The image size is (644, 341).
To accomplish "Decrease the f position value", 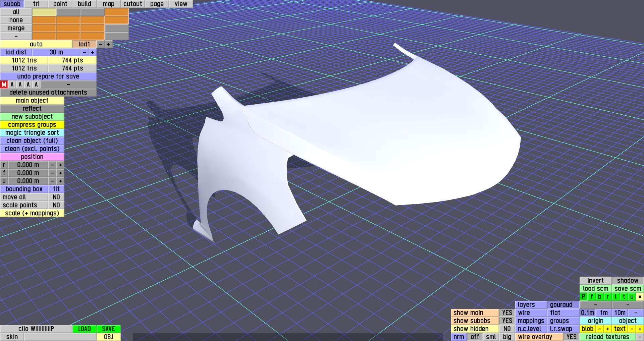I will coord(52,173).
